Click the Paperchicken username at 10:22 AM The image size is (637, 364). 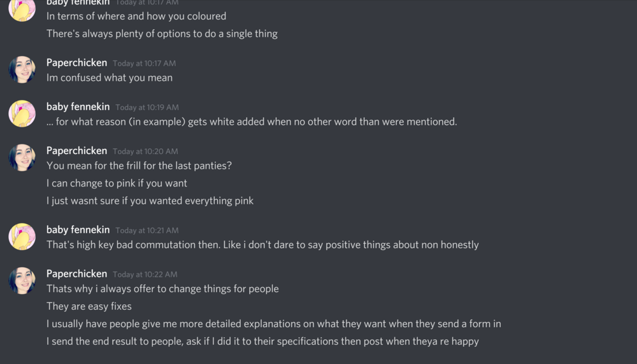tap(77, 274)
